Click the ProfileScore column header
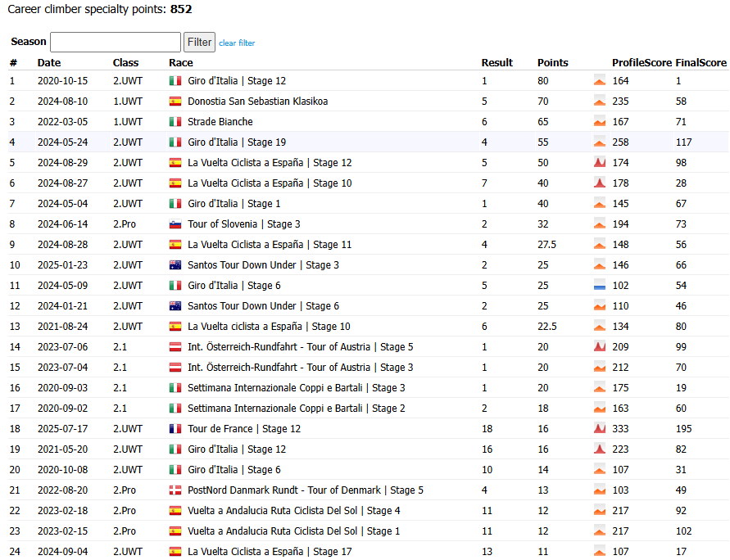This screenshot has height=560, width=730. (x=642, y=63)
